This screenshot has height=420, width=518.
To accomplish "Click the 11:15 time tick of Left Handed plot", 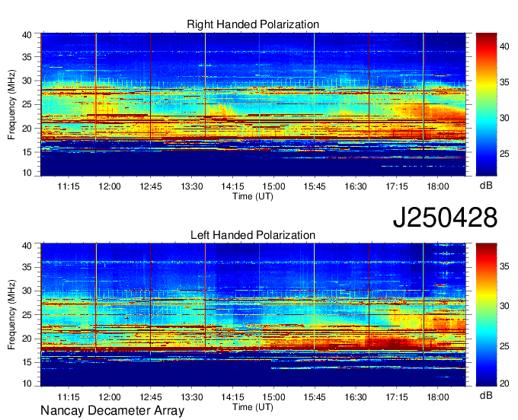I will [69, 397].
